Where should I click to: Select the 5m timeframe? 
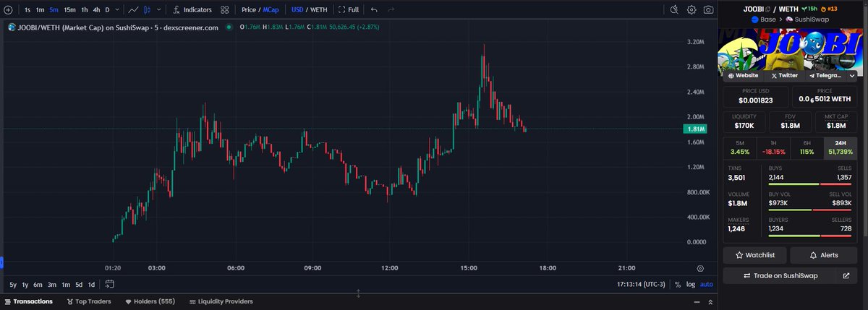pyautogui.click(x=54, y=10)
